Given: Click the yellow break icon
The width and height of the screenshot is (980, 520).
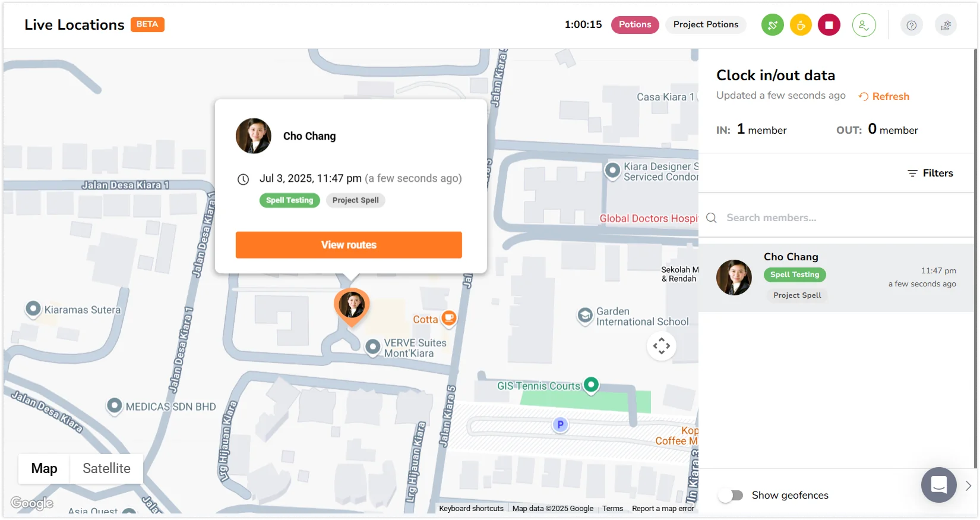Looking at the screenshot, I should tap(801, 25).
